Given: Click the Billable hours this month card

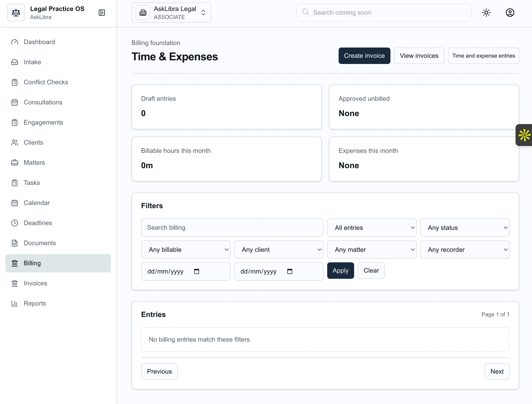Looking at the screenshot, I should point(226,159).
